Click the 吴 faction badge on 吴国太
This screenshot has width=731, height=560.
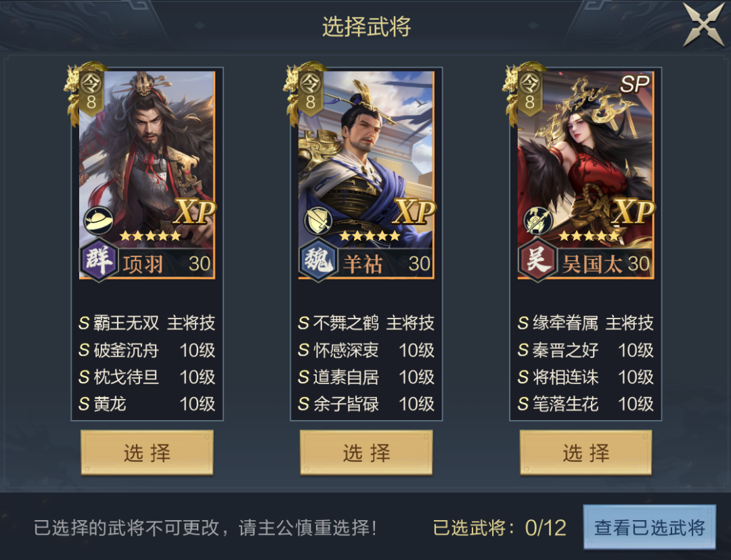tap(537, 260)
